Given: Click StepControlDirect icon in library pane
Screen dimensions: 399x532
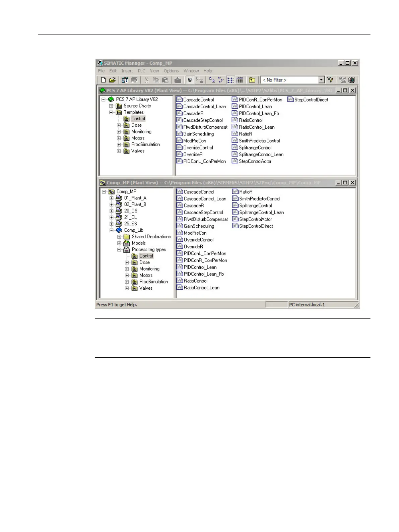Looking at the screenshot, I should tap(290, 100).
